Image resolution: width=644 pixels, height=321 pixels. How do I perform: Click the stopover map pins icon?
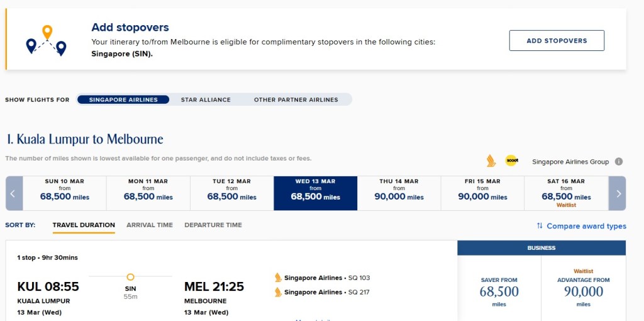[46, 40]
